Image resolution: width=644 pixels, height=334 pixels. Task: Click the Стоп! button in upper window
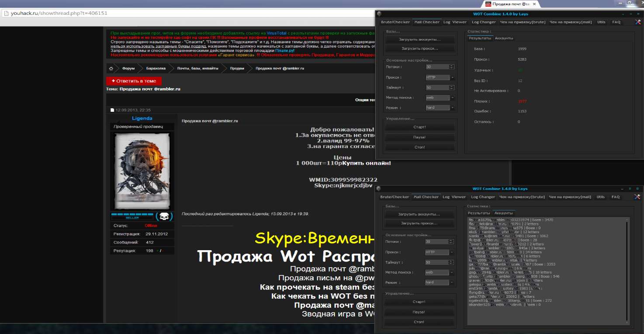click(x=420, y=147)
